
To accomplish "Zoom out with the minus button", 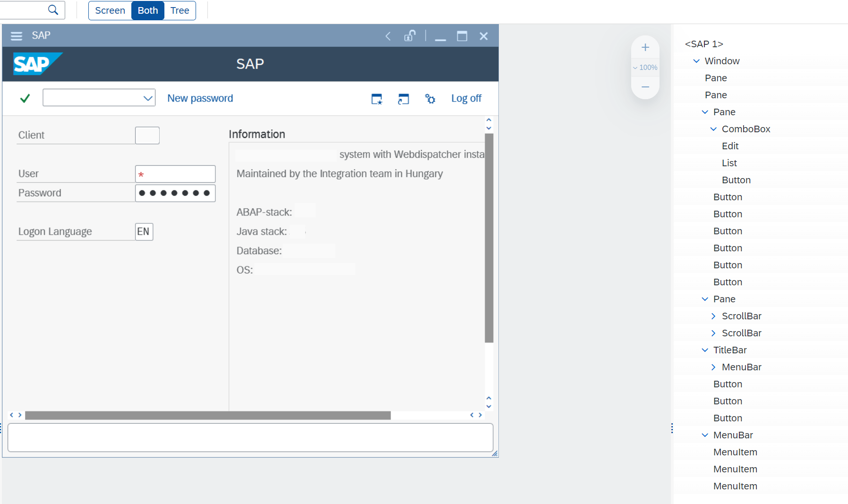I will point(645,87).
